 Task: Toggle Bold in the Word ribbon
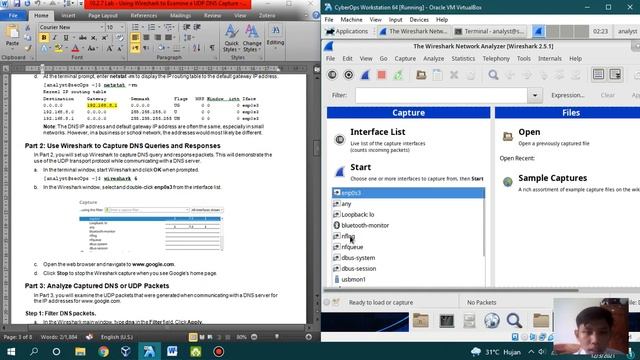pyautogui.click(x=44, y=38)
